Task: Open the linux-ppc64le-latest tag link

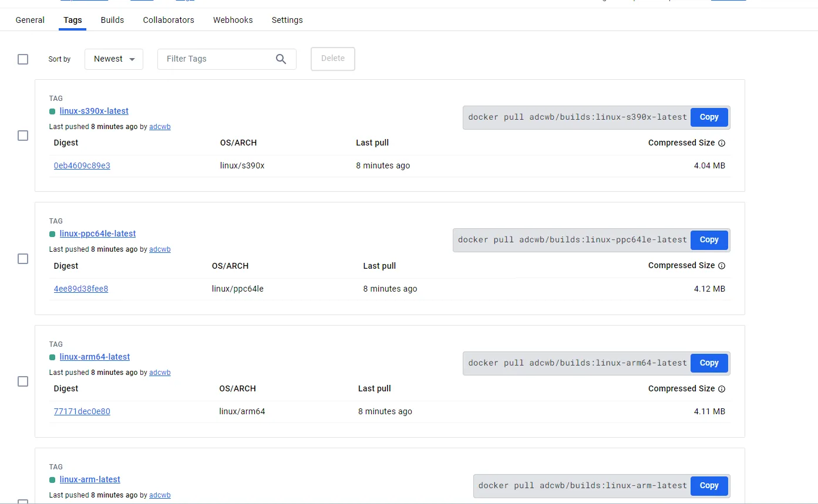Action: point(97,234)
